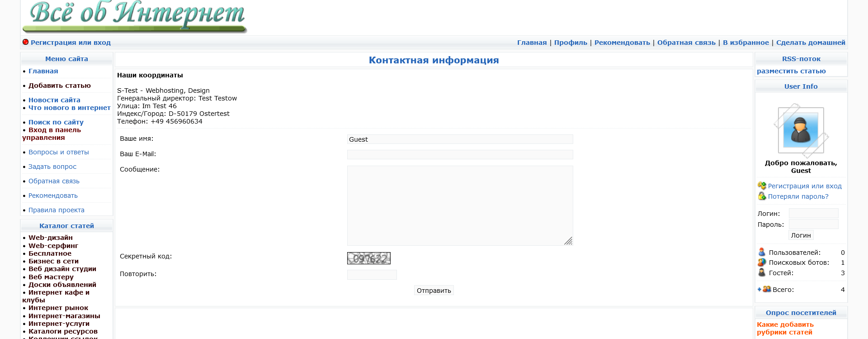
Task: Click the Логин button in User Info
Action: point(801,235)
